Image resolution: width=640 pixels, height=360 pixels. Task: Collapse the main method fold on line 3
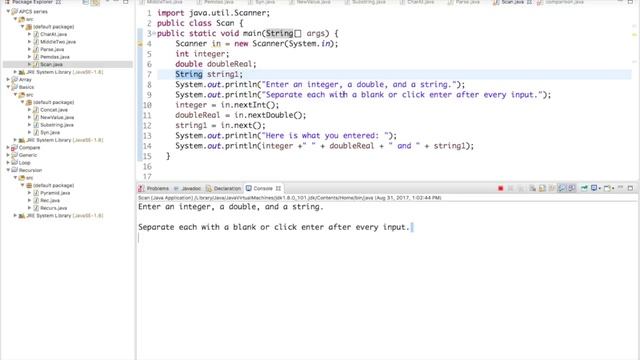[x=154, y=33]
